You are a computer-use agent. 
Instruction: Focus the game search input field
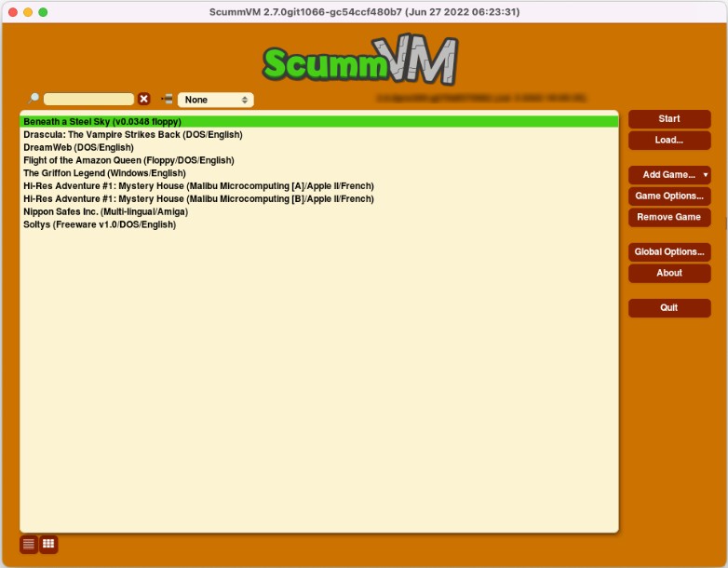pos(88,99)
